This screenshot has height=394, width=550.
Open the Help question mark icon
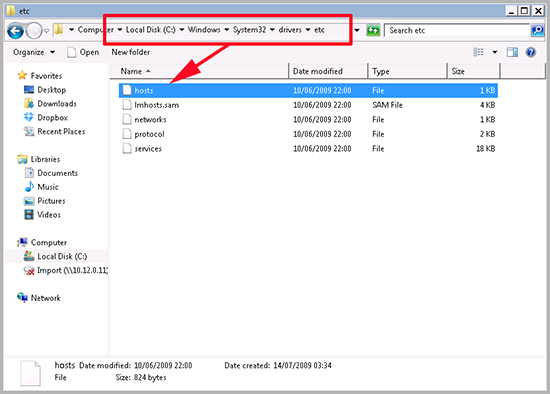(x=531, y=53)
